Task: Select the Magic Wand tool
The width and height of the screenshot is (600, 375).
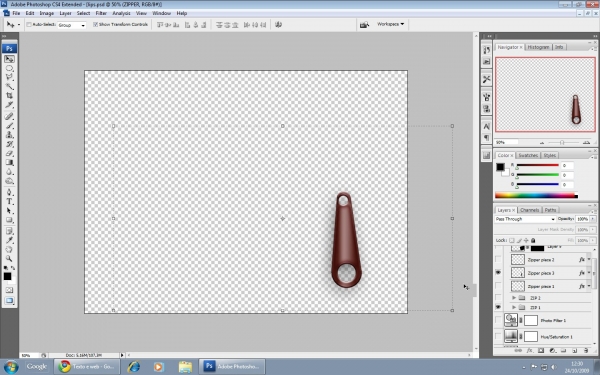Action: [x=10, y=87]
